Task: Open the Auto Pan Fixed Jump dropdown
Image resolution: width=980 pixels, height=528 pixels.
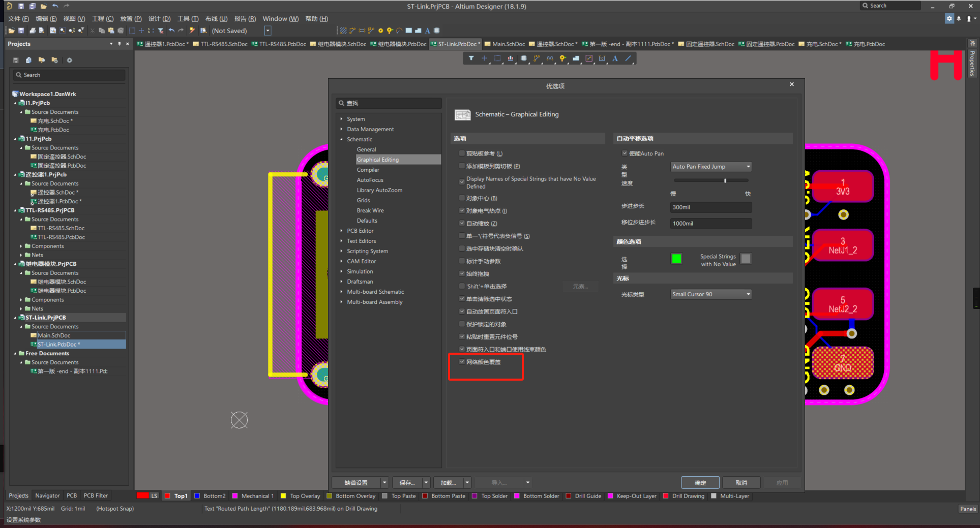Action: [x=710, y=167]
